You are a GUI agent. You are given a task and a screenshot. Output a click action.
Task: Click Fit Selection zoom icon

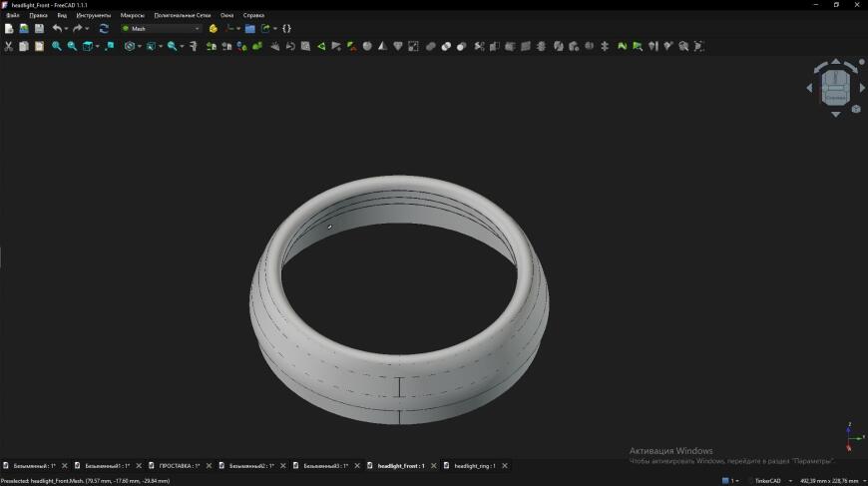coord(72,47)
